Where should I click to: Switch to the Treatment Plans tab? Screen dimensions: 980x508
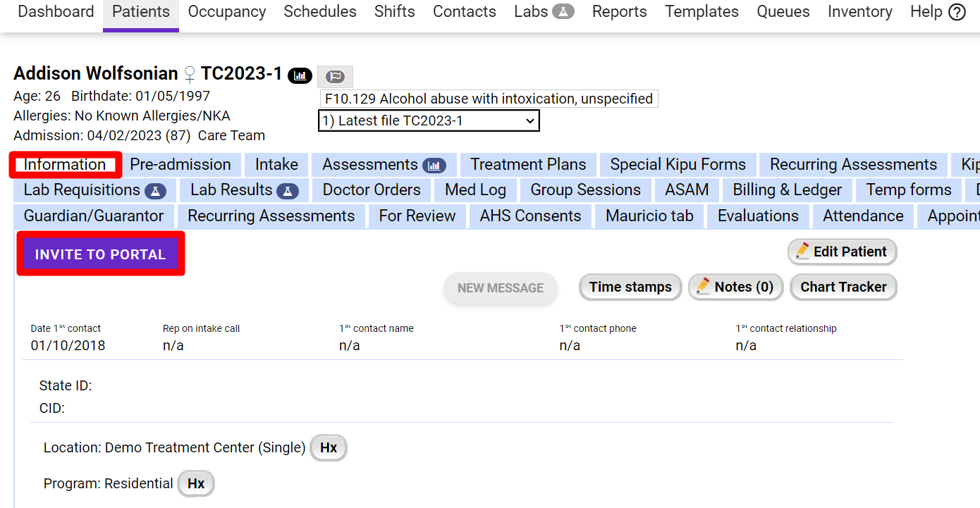point(528,165)
